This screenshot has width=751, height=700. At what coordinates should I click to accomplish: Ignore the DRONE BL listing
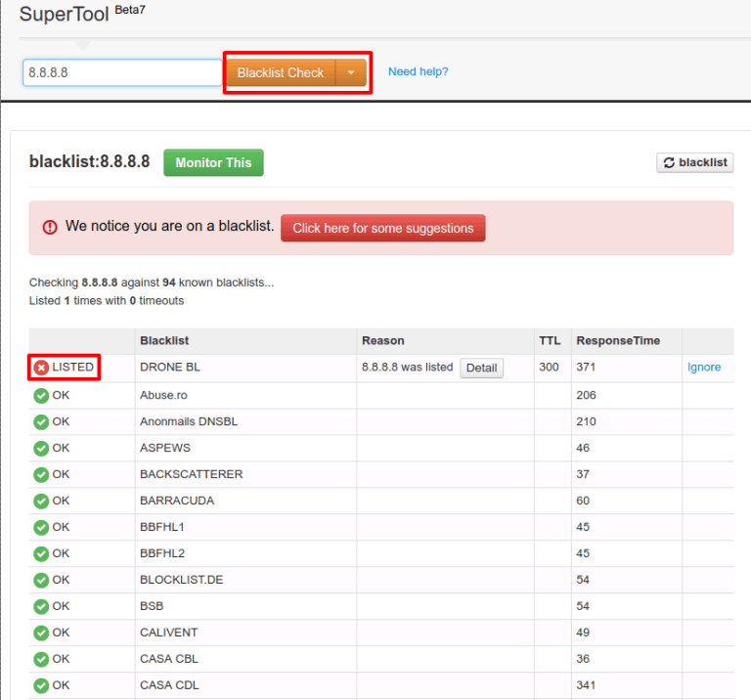(704, 368)
